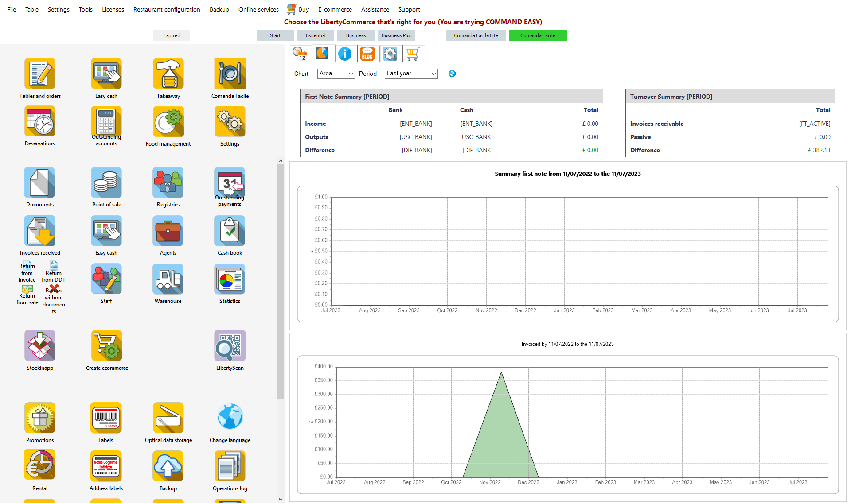Click left panel scrollbar down arrow
The image size is (851, 504).
(281, 499)
